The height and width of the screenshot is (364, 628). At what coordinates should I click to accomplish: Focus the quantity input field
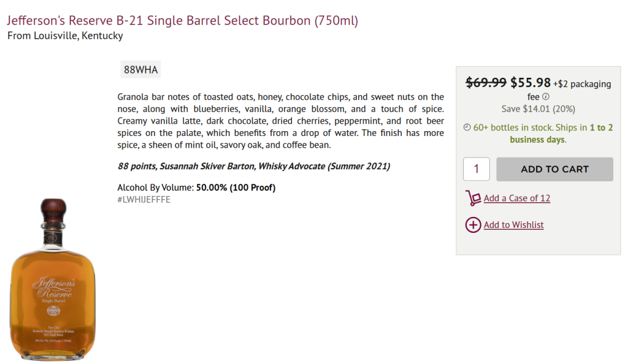click(x=476, y=169)
